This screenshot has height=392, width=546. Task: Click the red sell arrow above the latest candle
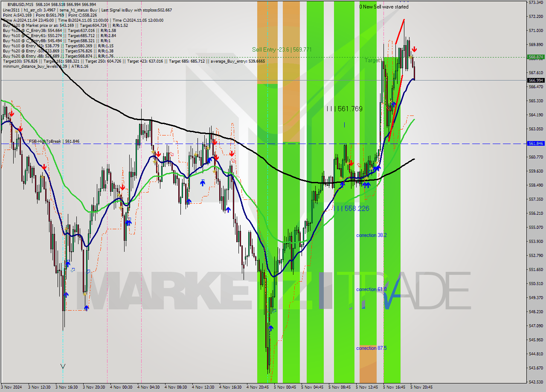414,49
